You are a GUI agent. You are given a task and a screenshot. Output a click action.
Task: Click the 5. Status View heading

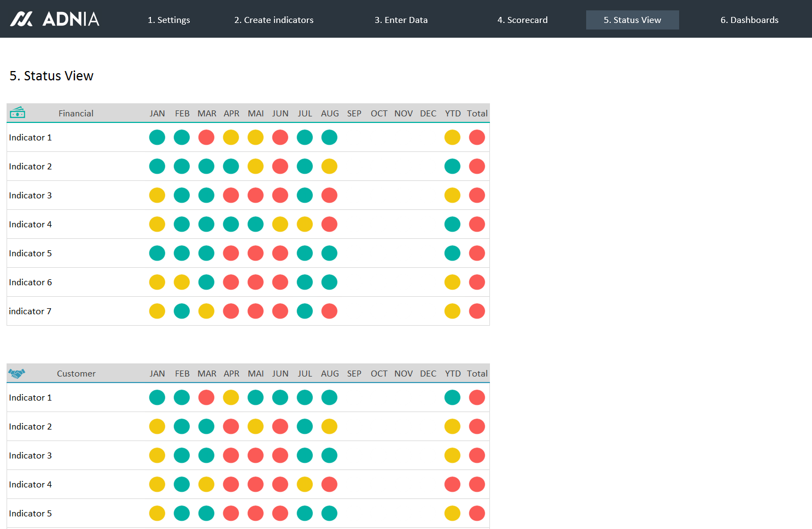pos(51,76)
